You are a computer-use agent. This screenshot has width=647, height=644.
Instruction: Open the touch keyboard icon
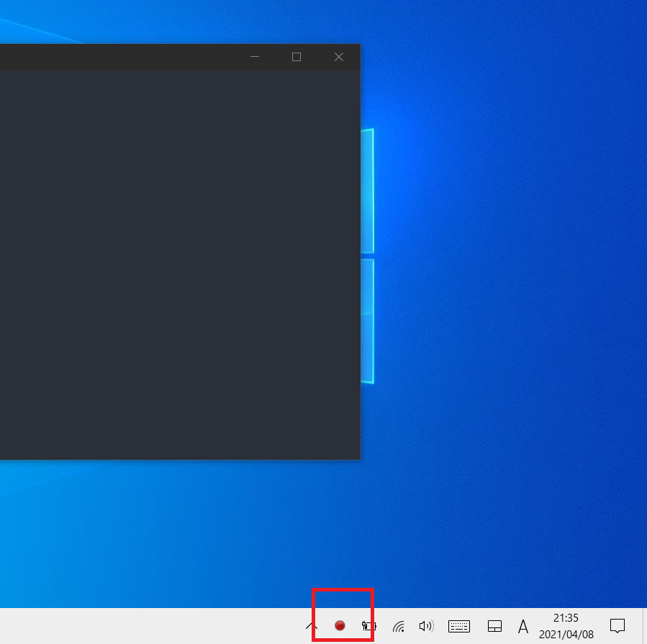(x=459, y=626)
